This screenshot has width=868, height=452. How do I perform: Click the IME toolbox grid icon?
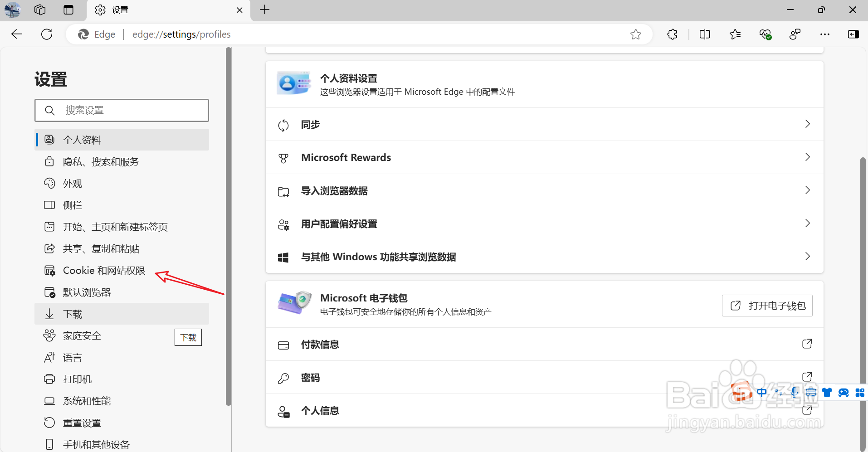pyautogui.click(x=860, y=393)
